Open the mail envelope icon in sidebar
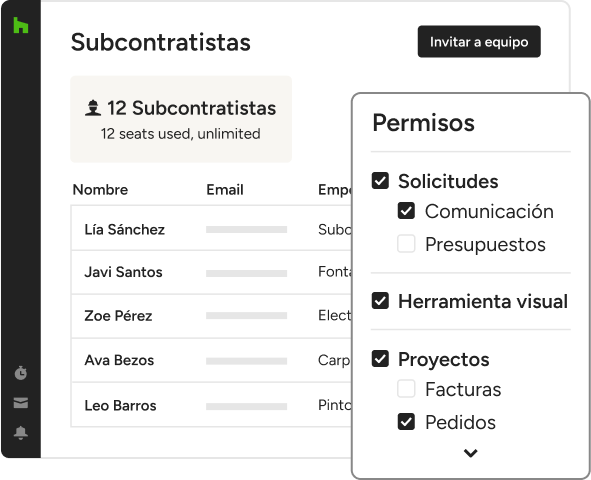Image resolution: width=591 pixels, height=480 pixels. click(x=21, y=402)
